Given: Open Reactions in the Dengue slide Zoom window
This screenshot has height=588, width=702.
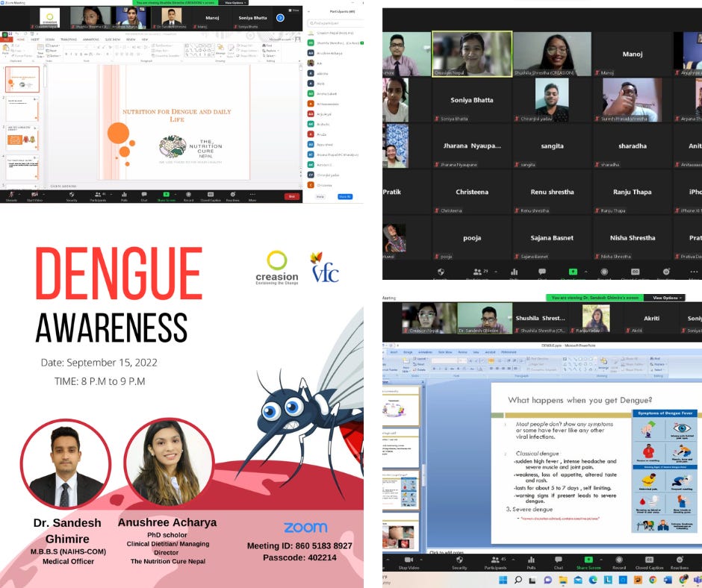Looking at the screenshot, I should point(679,563).
